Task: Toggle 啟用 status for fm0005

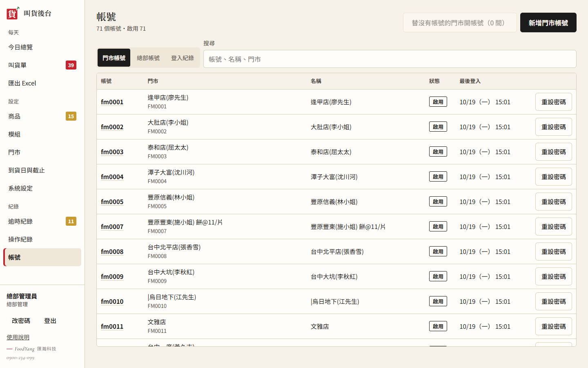Action: click(438, 202)
